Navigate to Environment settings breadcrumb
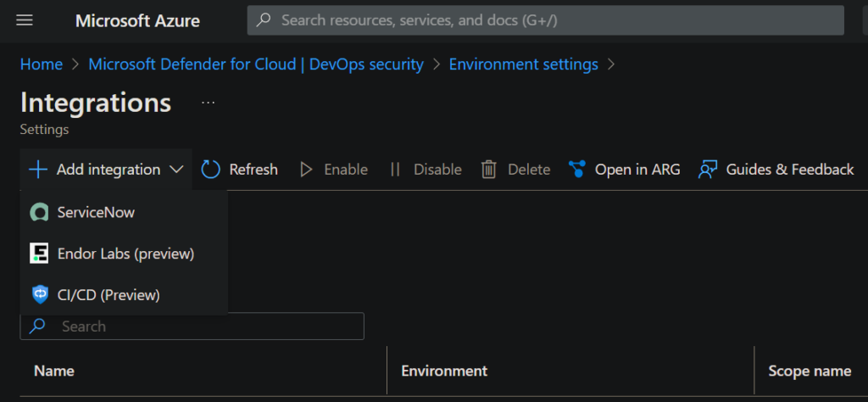Image resolution: width=868 pixels, height=402 pixels. click(523, 64)
